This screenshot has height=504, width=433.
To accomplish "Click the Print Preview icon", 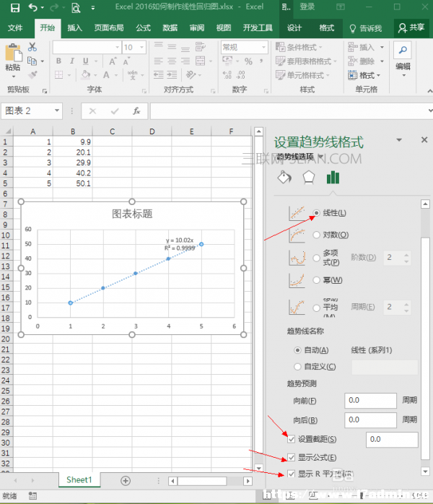I will point(76,7).
